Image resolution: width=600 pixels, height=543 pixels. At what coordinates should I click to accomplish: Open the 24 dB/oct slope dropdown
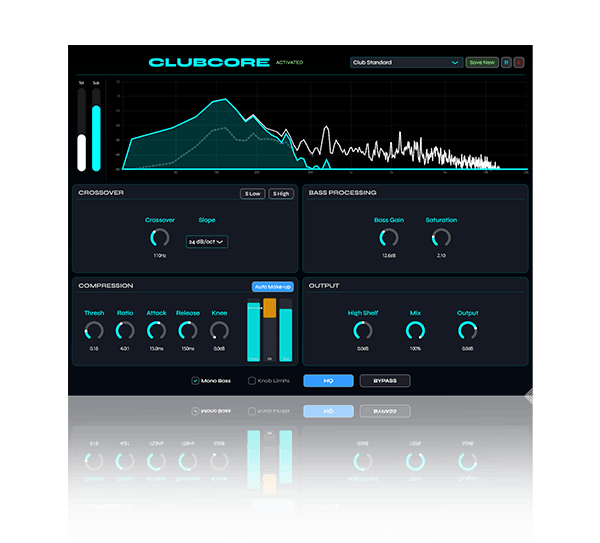coord(207,242)
